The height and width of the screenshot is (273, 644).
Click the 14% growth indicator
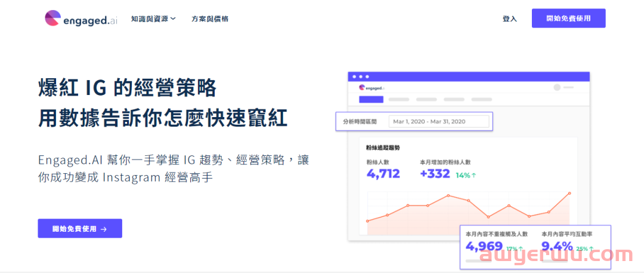pos(466,175)
